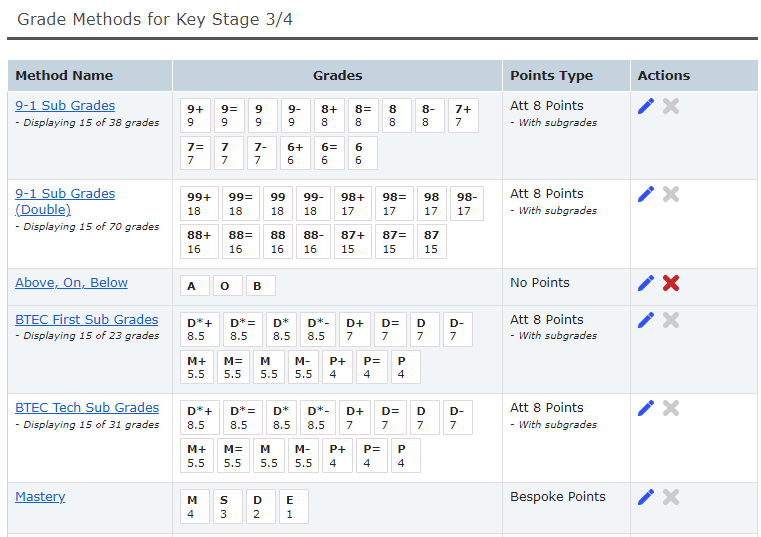Open the 9-1 Sub Grades link
761x537 pixels.
point(65,106)
